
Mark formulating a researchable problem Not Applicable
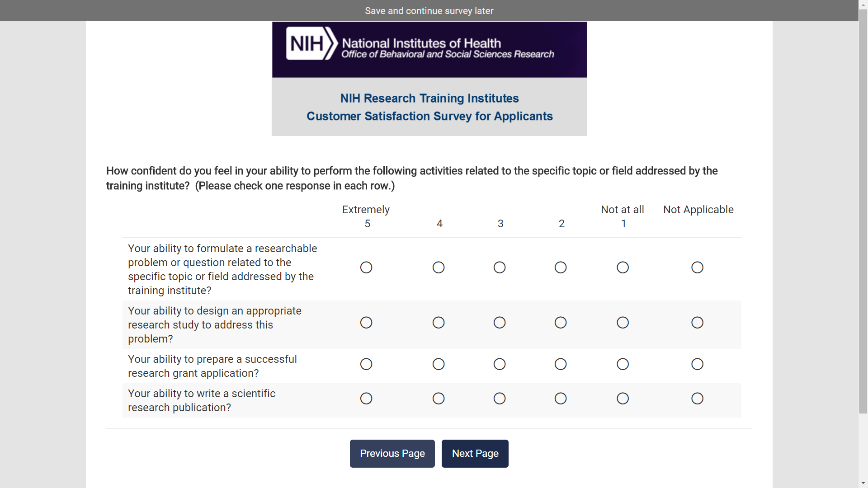click(697, 267)
